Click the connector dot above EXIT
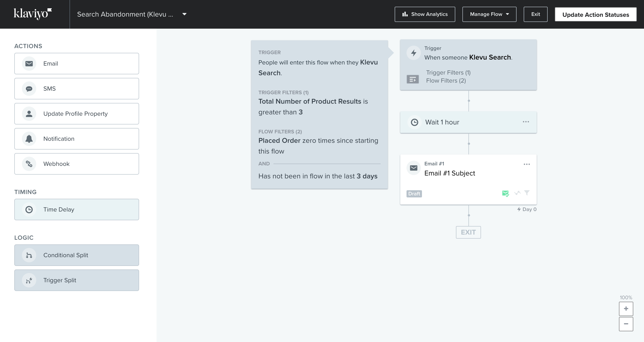Image resolution: width=644 pixels, height=342 pixels. pyautogui.click(x=469, y=215)
